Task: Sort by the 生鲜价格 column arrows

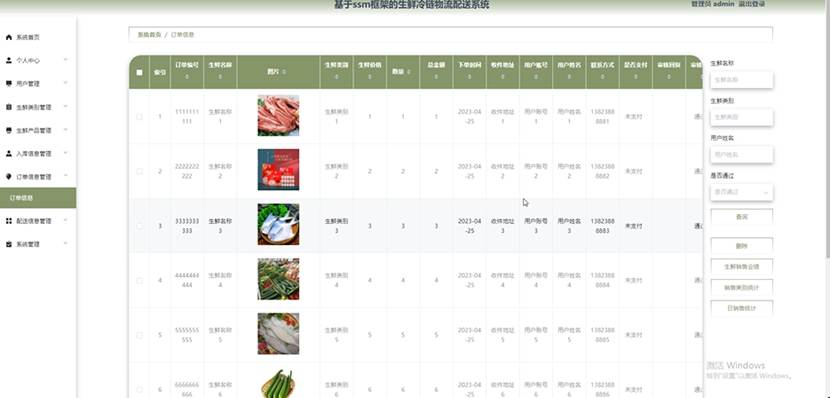Action: (369, 77)
